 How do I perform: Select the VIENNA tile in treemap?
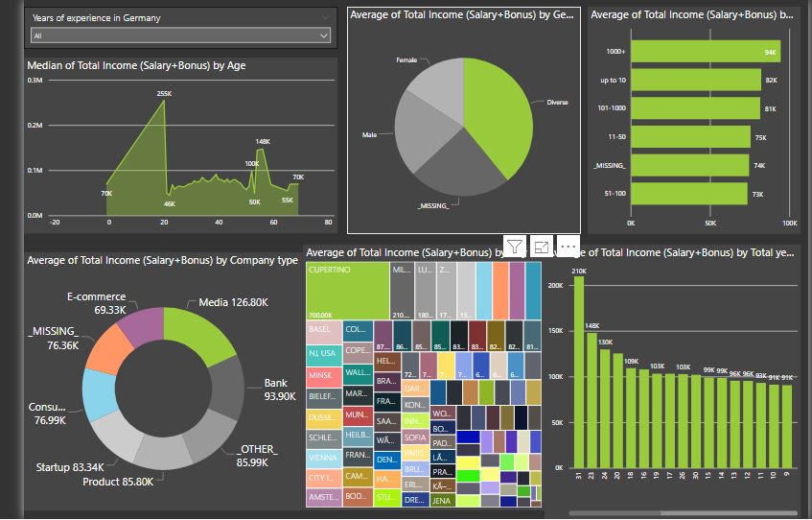(x=324, y=458)
